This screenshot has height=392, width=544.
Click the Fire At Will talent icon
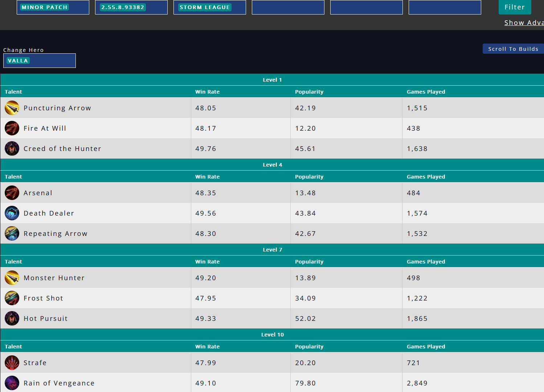coord(12,128)
